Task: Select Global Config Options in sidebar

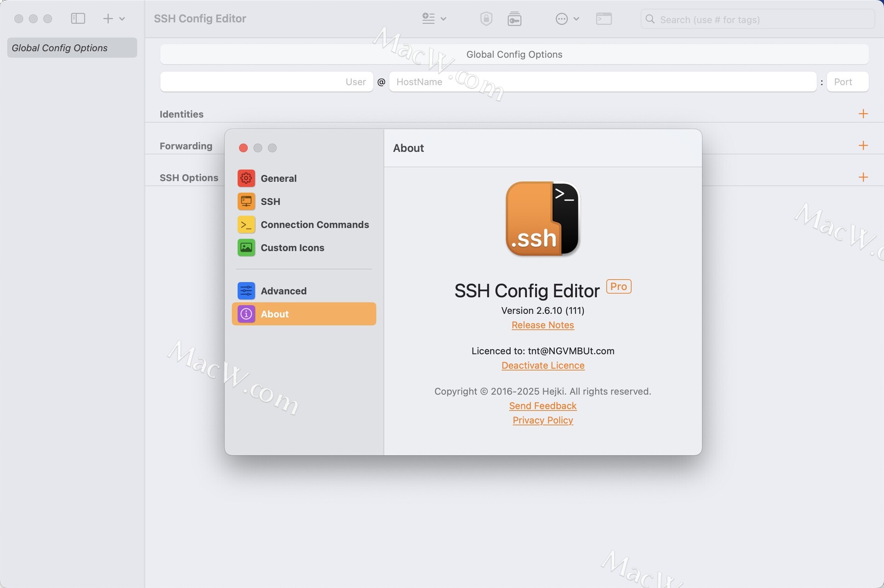Action: point(72,48)
